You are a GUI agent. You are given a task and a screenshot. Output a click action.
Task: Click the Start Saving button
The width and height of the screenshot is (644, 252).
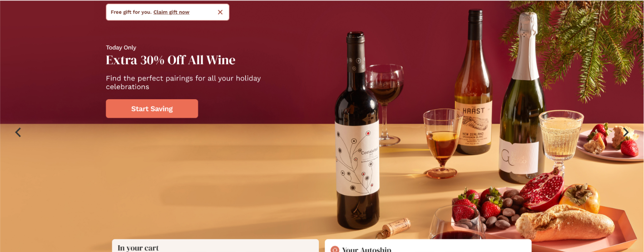(x=152, y=109)
